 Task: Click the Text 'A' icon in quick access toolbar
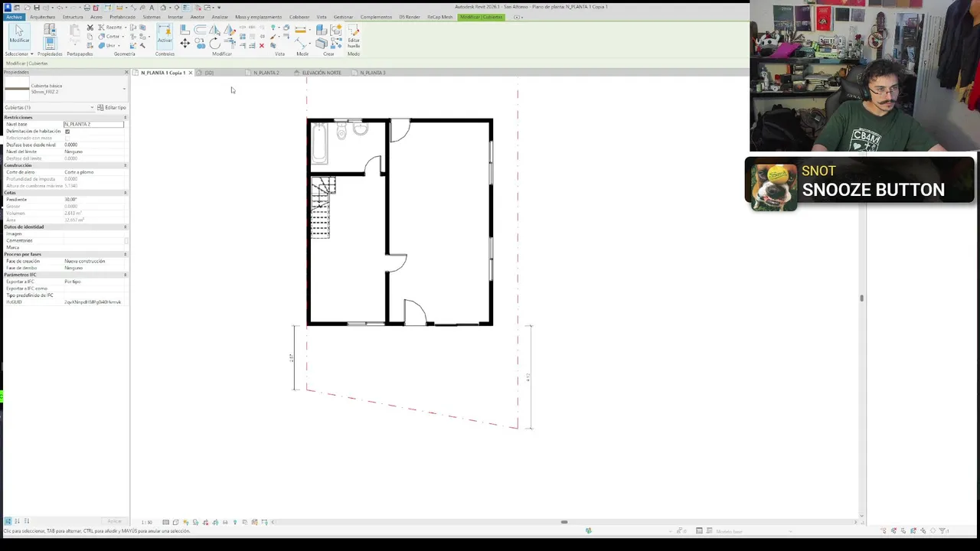[152, 7]
